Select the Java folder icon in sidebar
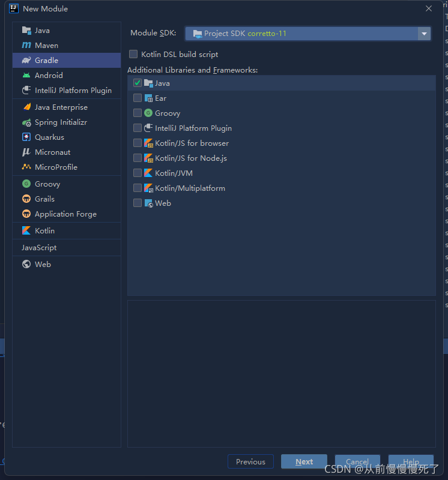Viewport: 448px width, 480px height. click(26, 31)
